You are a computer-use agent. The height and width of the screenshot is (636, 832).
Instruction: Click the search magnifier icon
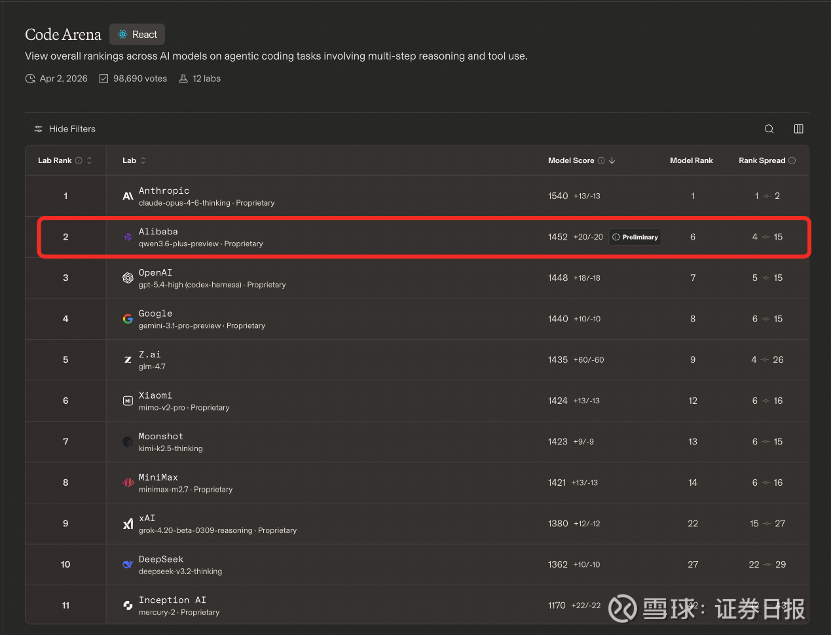click(x=769, y=129)
